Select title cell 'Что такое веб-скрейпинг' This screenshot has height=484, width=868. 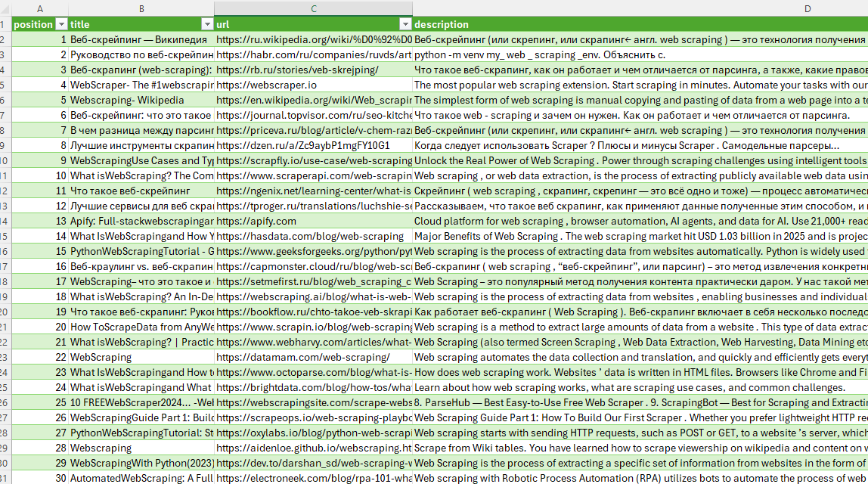coord(141,191)
